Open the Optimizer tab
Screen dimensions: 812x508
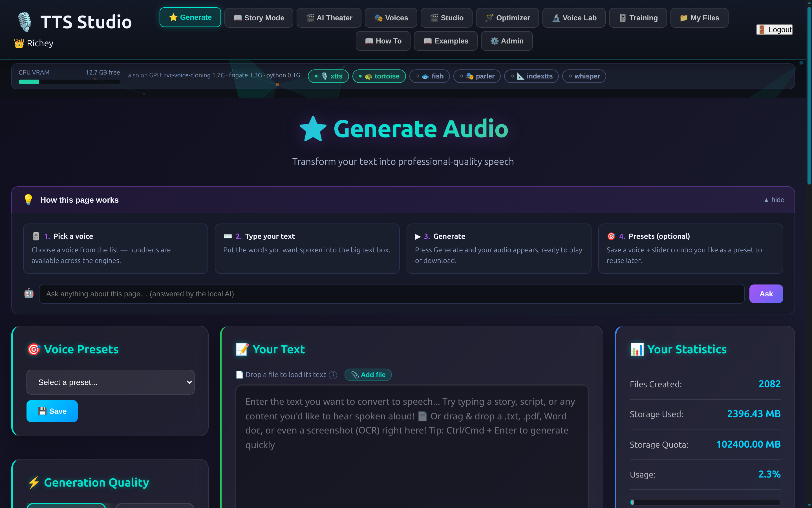tap(507, 18)
